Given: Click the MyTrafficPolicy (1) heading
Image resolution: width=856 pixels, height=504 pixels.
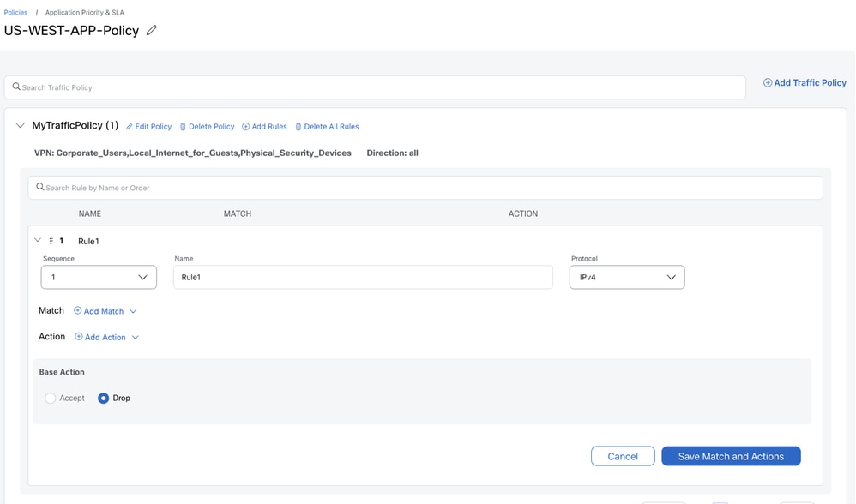Looking at the screenshot, I should pyautogui.click(x=75, y=125).
